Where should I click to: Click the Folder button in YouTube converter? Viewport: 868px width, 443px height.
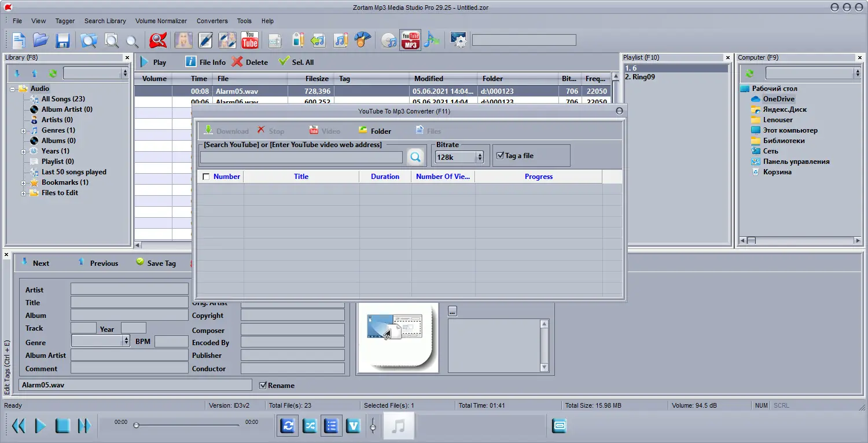click(374, 131)
